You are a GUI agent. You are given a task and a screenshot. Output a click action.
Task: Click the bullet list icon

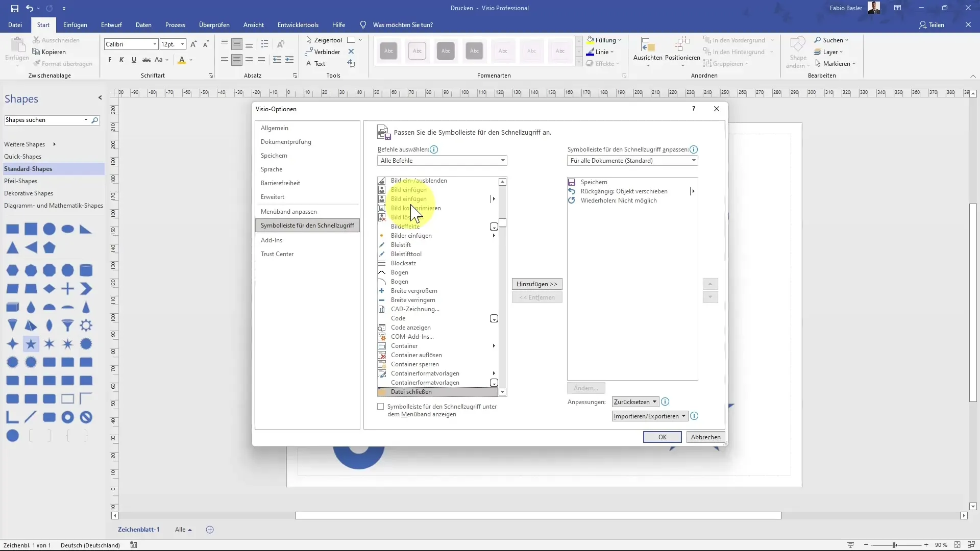coord(264,44)
